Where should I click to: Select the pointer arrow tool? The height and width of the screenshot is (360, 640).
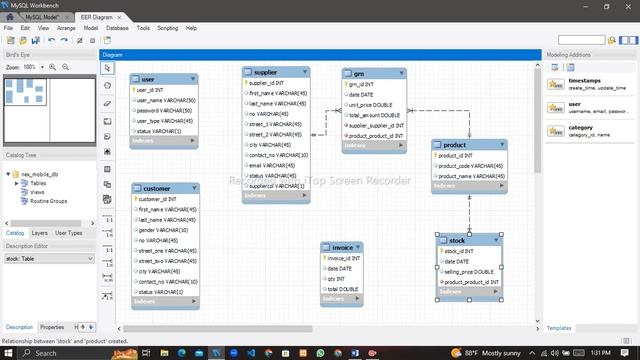[107, 68]
